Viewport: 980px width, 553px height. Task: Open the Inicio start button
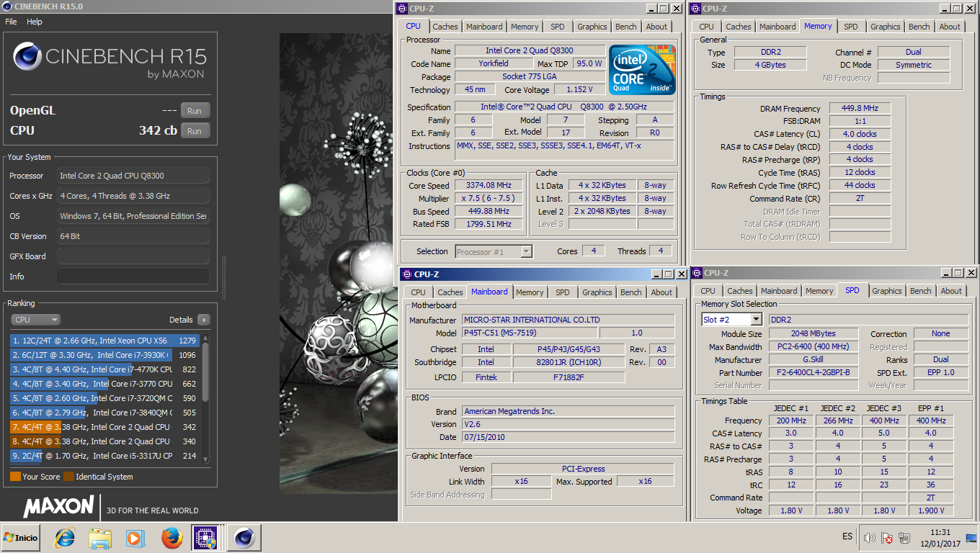click(x=21, y=537)
